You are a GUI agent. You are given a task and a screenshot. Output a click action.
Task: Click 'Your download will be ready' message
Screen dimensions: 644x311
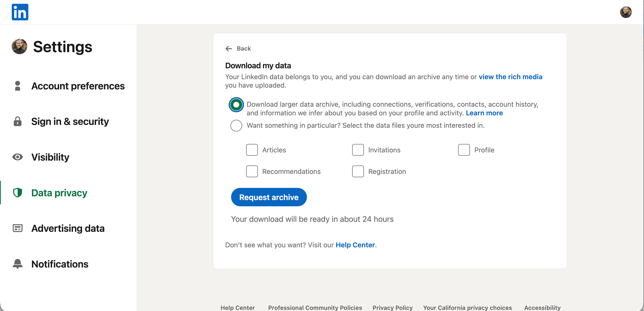coord(312,219)
